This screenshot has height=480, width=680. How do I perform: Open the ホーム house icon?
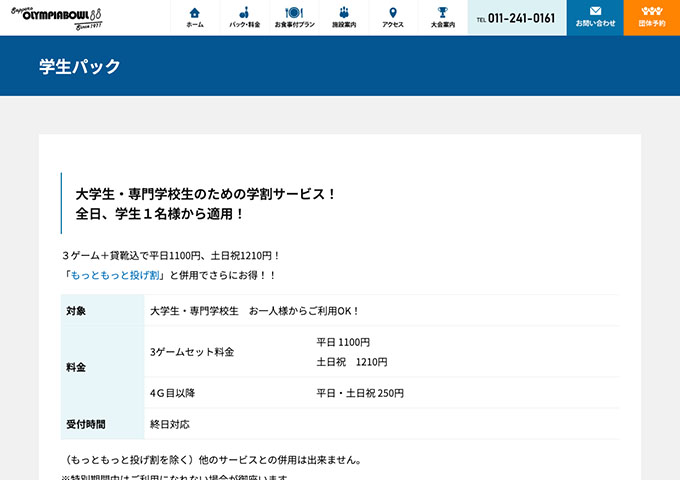point(195,13)
